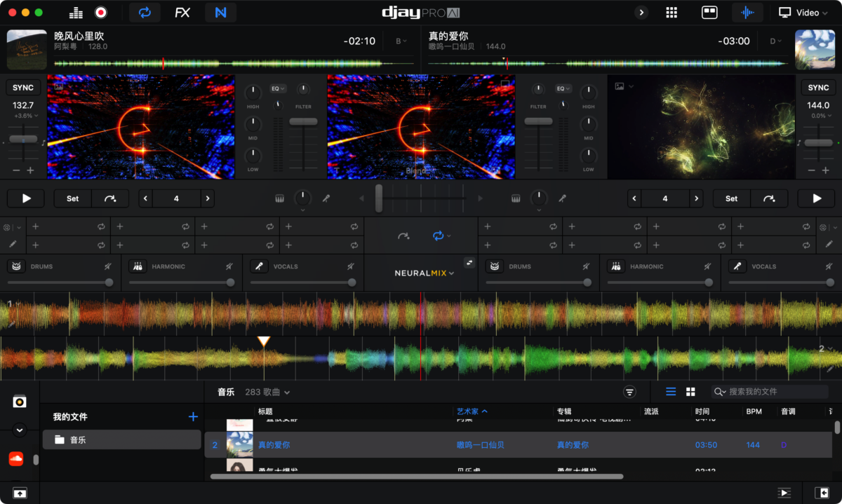Viewport: 842px width, 504px height.
Task: Toggle the looper button in the toolbar
Action: click(145, 13)
